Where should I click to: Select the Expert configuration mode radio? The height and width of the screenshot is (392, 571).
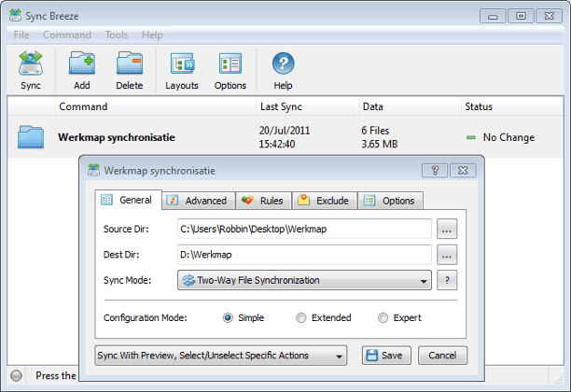[383, 317]
